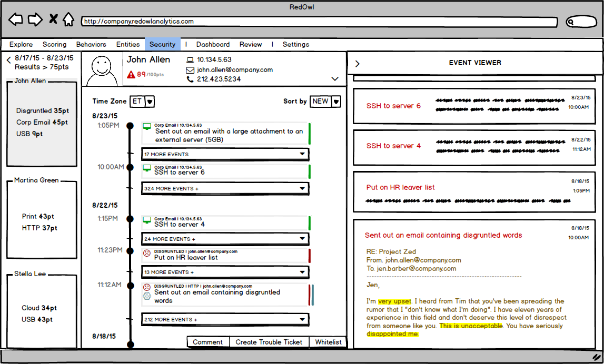Click the browser forward arrow
The image size is (604, 364).
(x=35, y=19)
